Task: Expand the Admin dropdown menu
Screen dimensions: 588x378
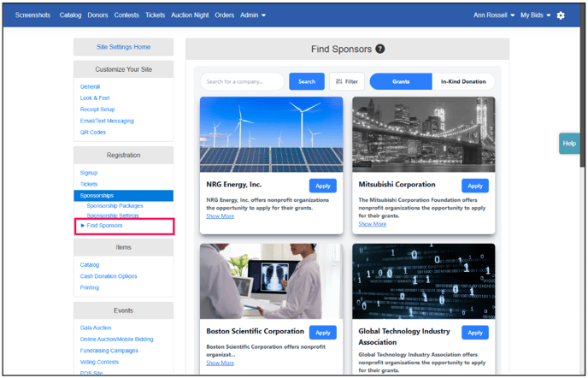Action: 253,15
